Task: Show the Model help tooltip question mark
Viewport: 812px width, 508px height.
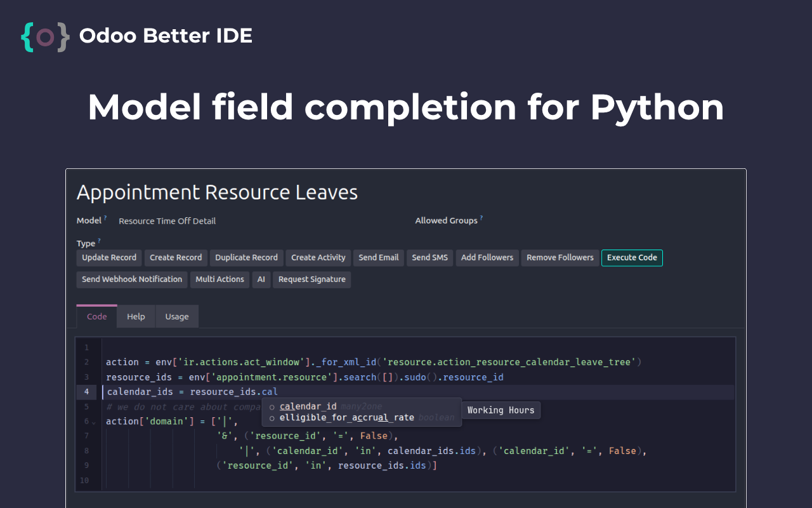Action: click(x=105, y=218)
